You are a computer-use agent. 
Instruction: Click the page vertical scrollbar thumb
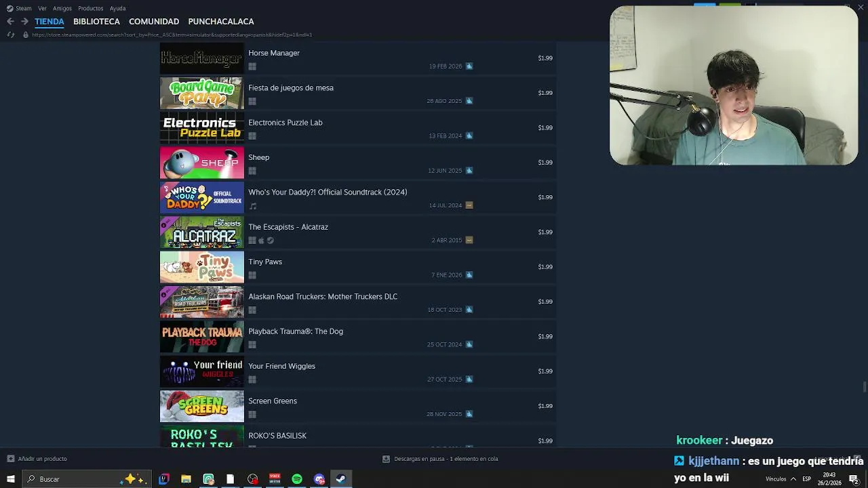coord(864,386)
